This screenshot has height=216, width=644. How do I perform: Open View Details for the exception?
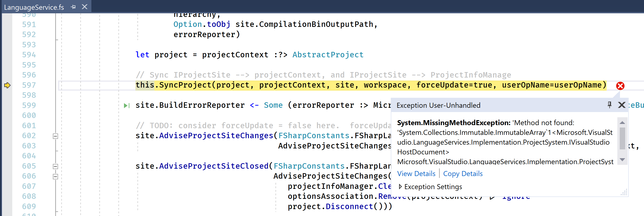coord(416,173)
